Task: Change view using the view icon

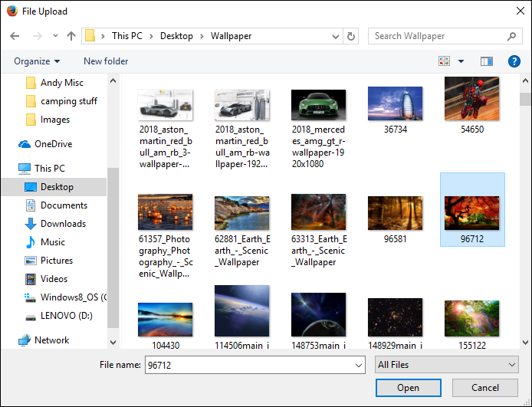Action: coord(445,61)
